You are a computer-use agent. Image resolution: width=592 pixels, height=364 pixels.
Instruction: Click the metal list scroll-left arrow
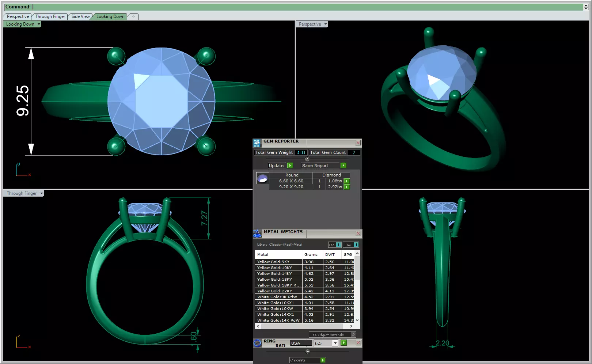258,326
